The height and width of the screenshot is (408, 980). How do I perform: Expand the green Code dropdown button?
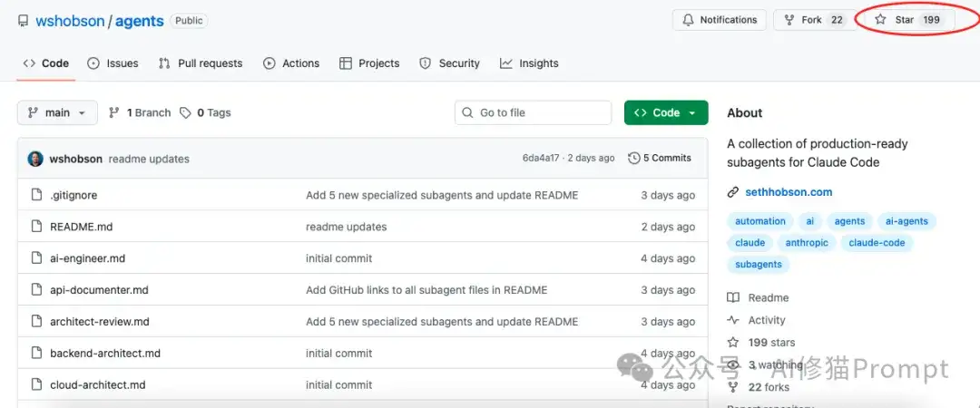[666, 112]
